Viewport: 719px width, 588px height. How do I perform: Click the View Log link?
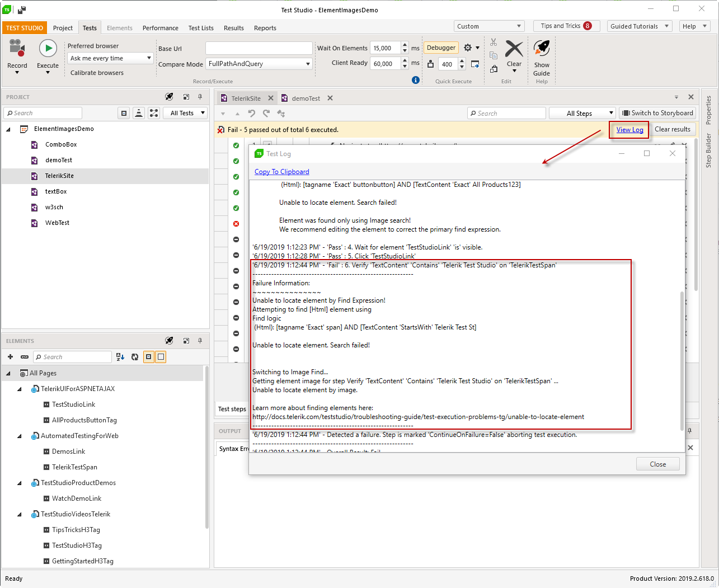click(629, 130)
